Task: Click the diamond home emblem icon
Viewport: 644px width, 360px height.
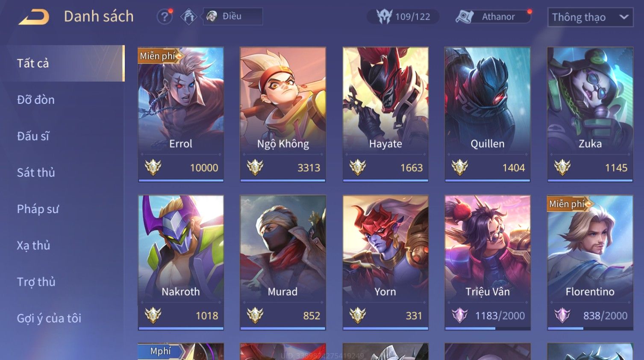Action: pos(188,17)
